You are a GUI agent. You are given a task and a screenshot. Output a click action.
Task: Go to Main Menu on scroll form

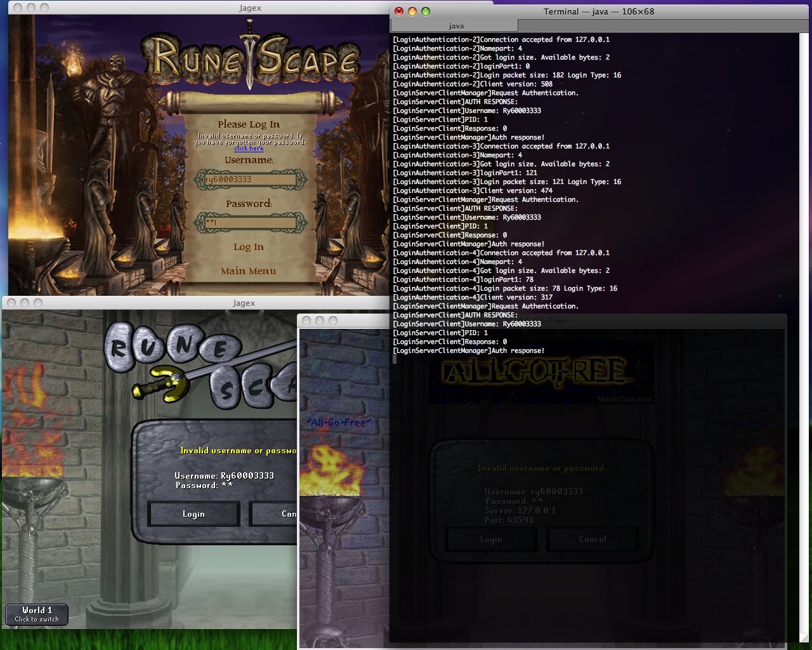248,271
